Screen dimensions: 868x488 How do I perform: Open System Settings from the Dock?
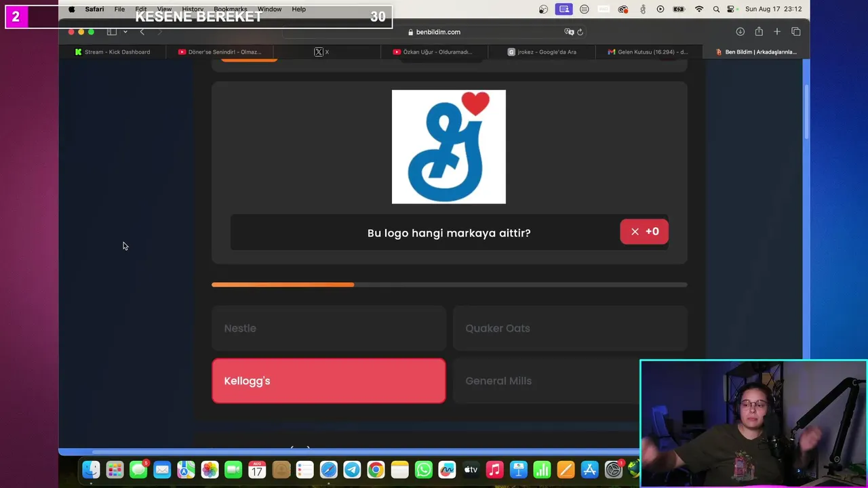[x=613, y=470]
